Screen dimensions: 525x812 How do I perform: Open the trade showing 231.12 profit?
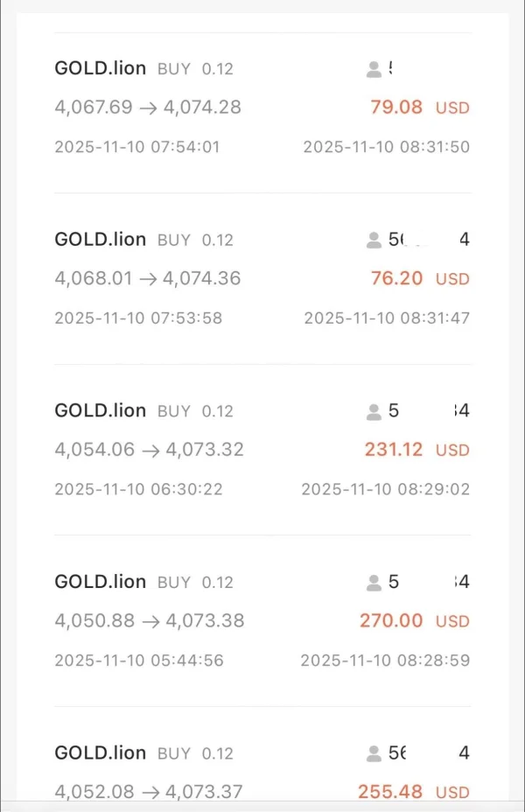coord(393,450)
